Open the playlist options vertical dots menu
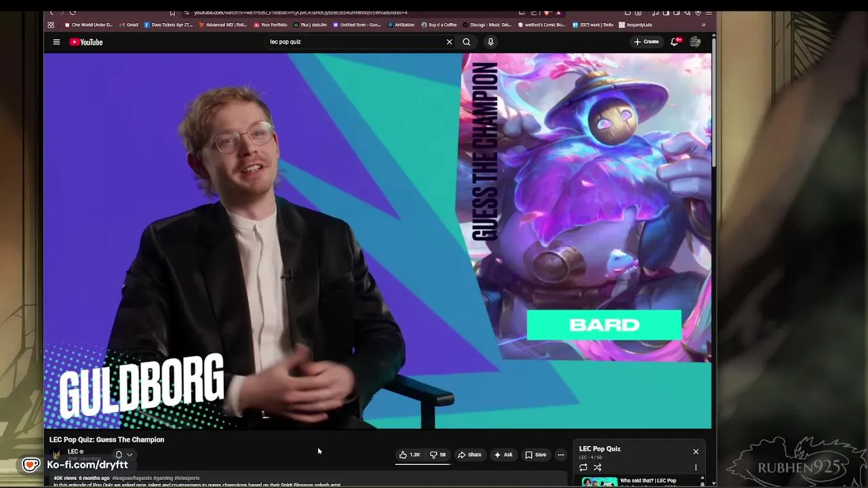Image resolution: width=868 pixels, height=488 pixels. coord(695,467)
